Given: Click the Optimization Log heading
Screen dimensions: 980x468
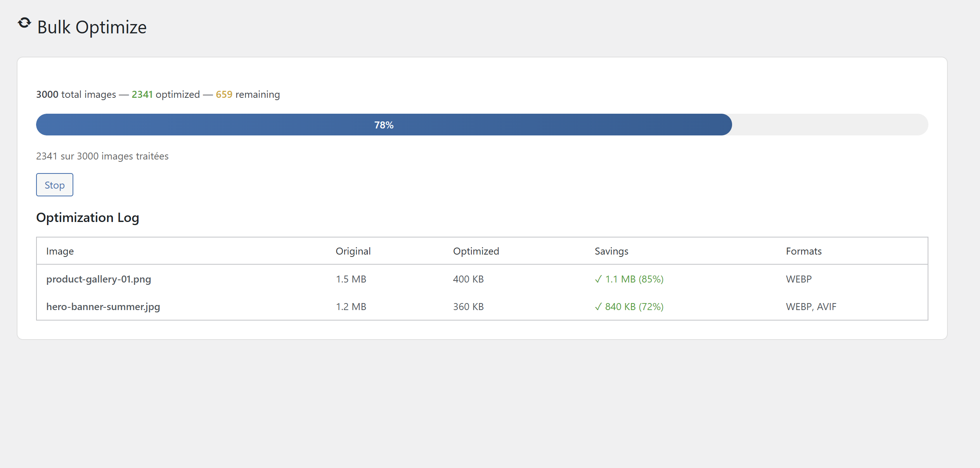Looking at the screenshot, I should [x=88, y=218].
